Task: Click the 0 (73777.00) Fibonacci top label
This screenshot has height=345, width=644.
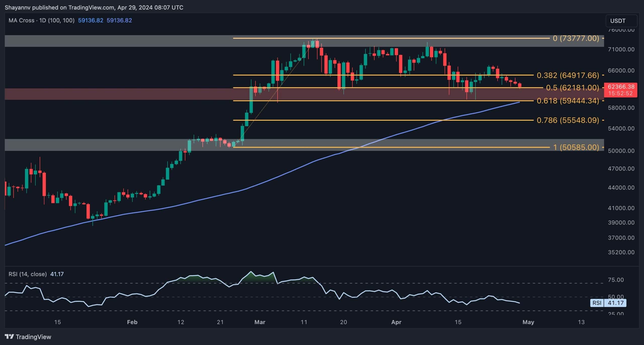Action: (x=576, y=38)
